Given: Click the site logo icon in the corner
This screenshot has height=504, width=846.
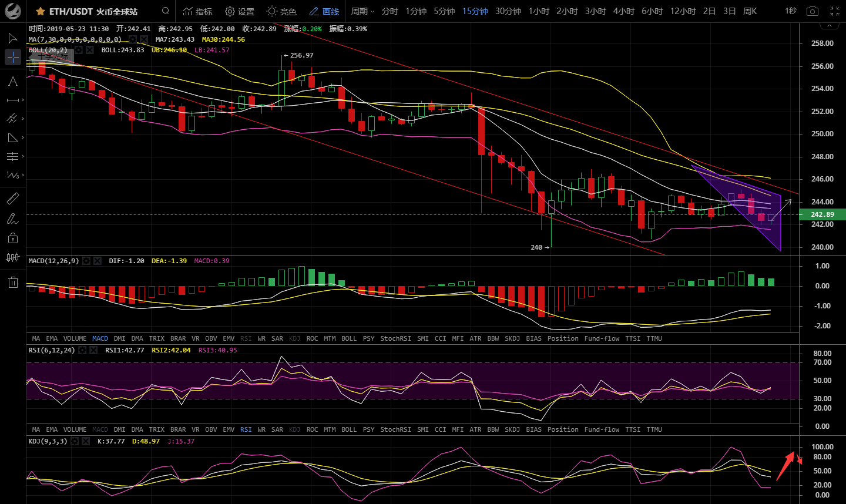Looking at the screenshot, I should (x=13, y=11).
